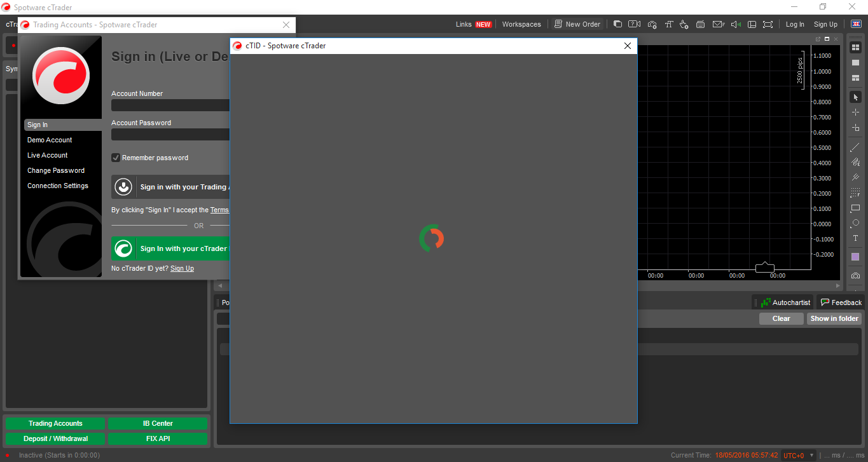The height and width of the screenshot is (462, 868).
Task: Open the help video tutorials icon
Action: (634, 24)
